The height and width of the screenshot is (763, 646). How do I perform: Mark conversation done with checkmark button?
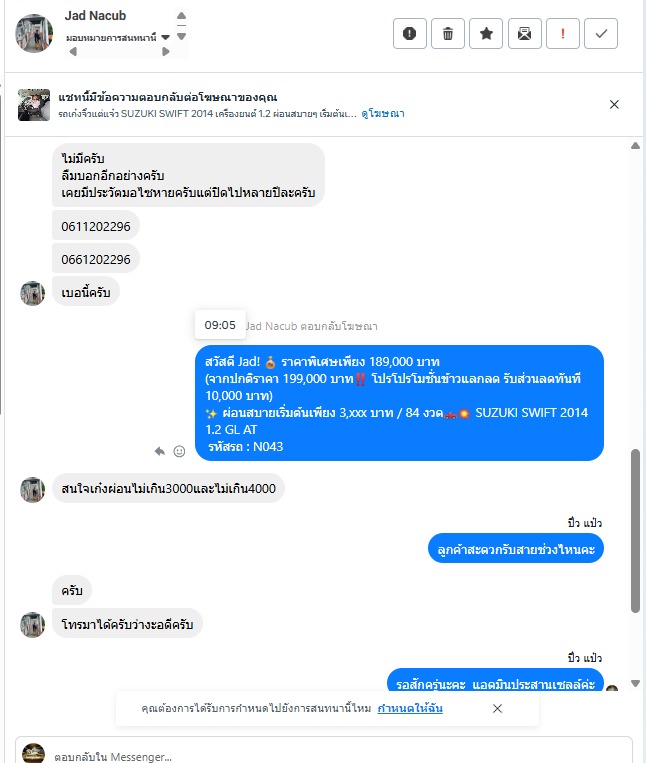601,34
